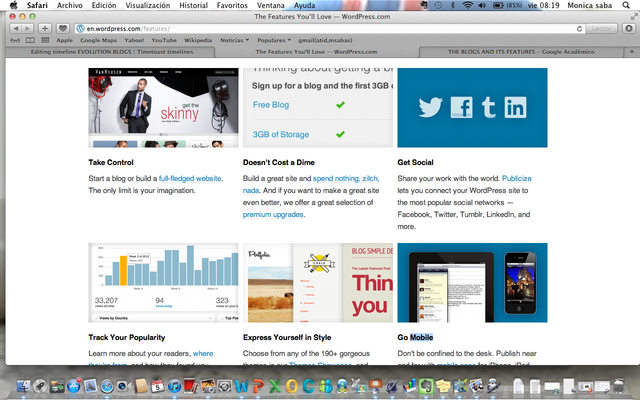
Task: Enter full screen with the arrows icon
Action: (634, 17)
